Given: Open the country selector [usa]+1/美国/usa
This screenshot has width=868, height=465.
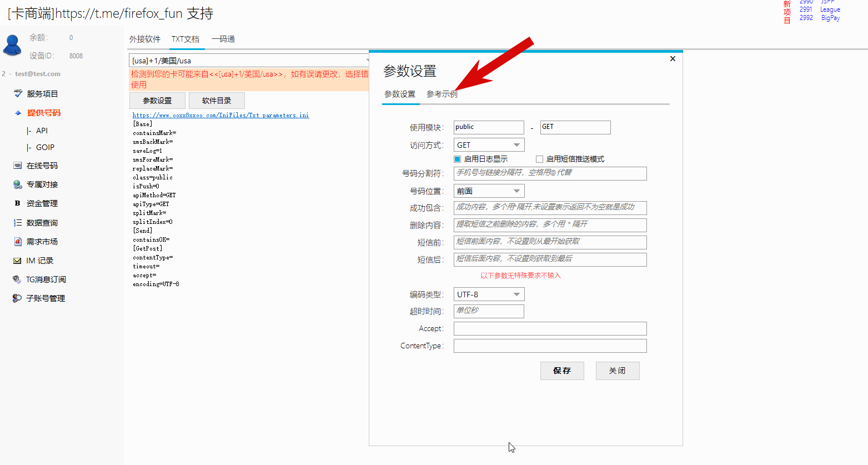Looking at the screenshot, I should coord(249,61).
